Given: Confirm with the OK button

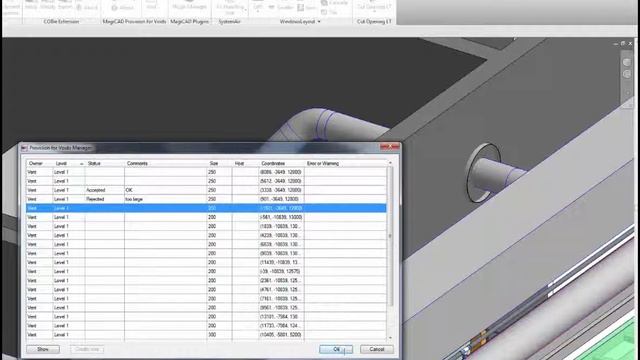Looking at the screenshot, I should click(x=336, y=349).
